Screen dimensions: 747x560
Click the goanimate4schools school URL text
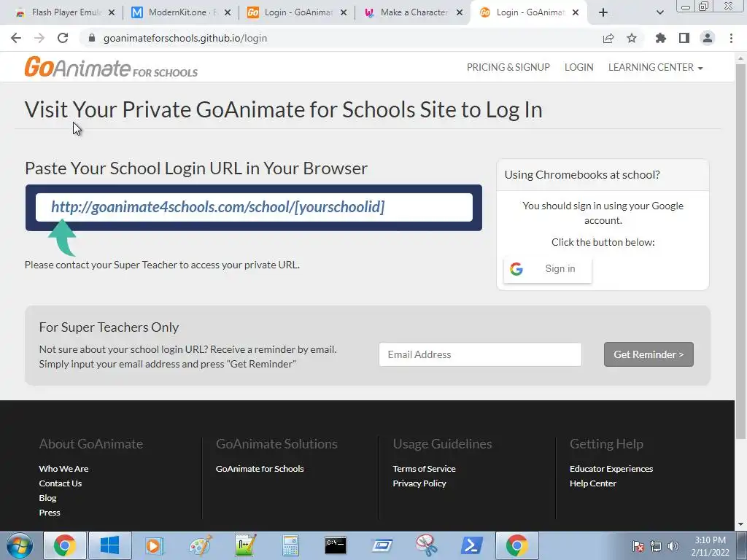click(217, 206)
